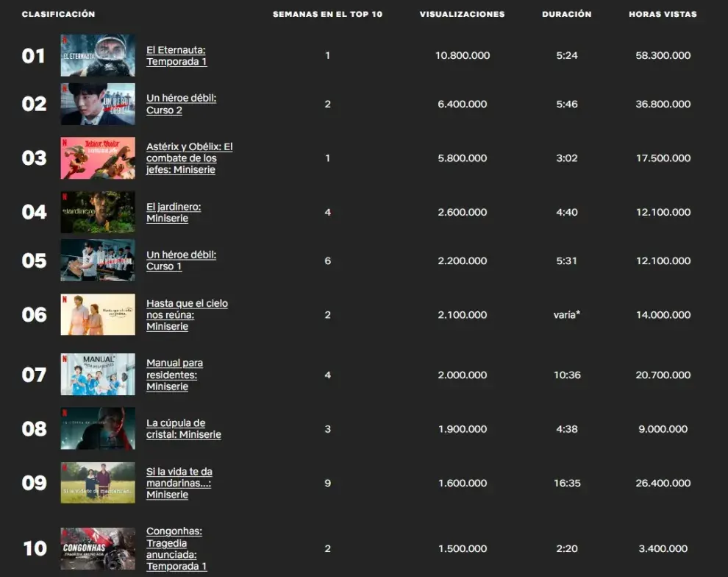Screen dimensions: 728x577
Task: Click the Un héroe débil Curso 2 thumbnail
Action: point(98,104)
